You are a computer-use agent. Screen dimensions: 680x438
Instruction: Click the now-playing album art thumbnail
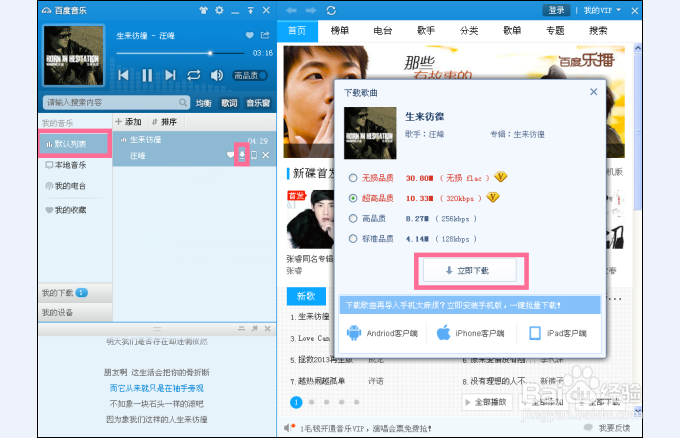click(x=74, y=55)
